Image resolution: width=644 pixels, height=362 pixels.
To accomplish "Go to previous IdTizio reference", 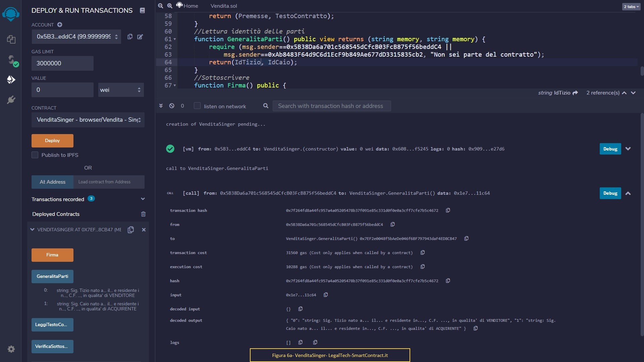I will click(624, 93).
